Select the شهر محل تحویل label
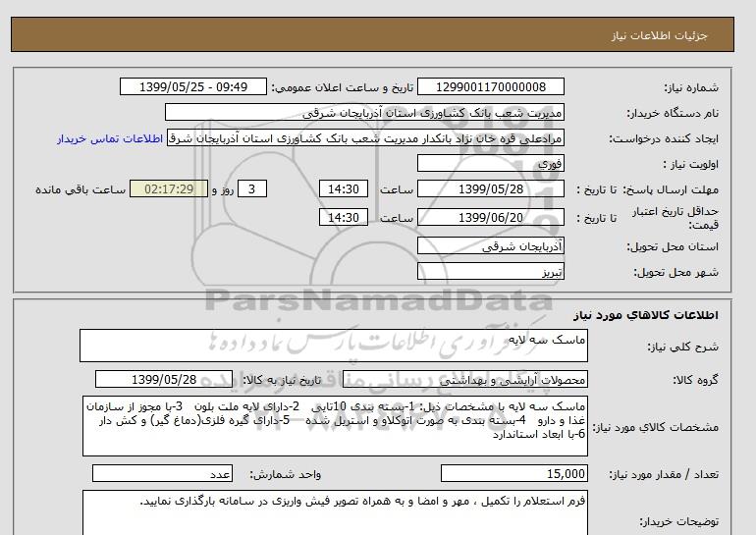The height and width of the screenshot is (535, 756). click(675, 272)
